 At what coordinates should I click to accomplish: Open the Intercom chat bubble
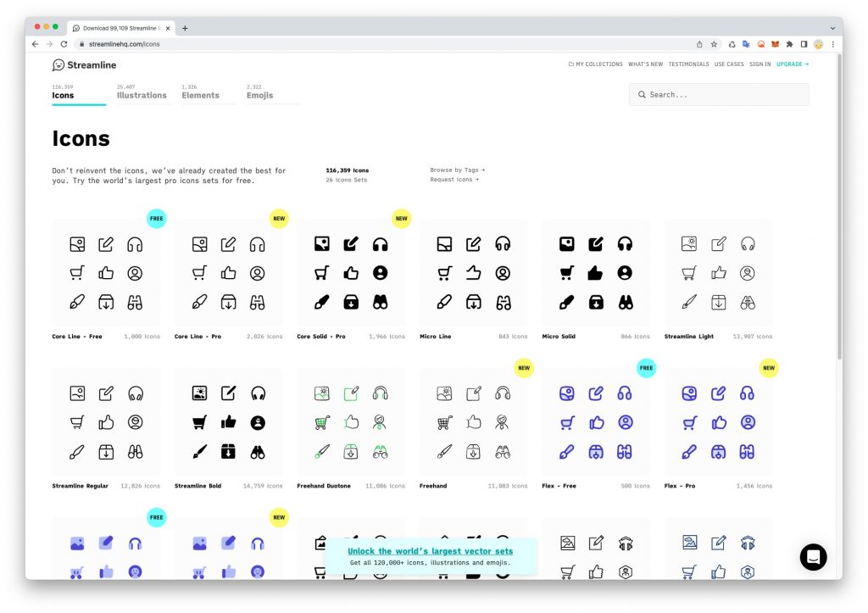[x=813, y=557]
